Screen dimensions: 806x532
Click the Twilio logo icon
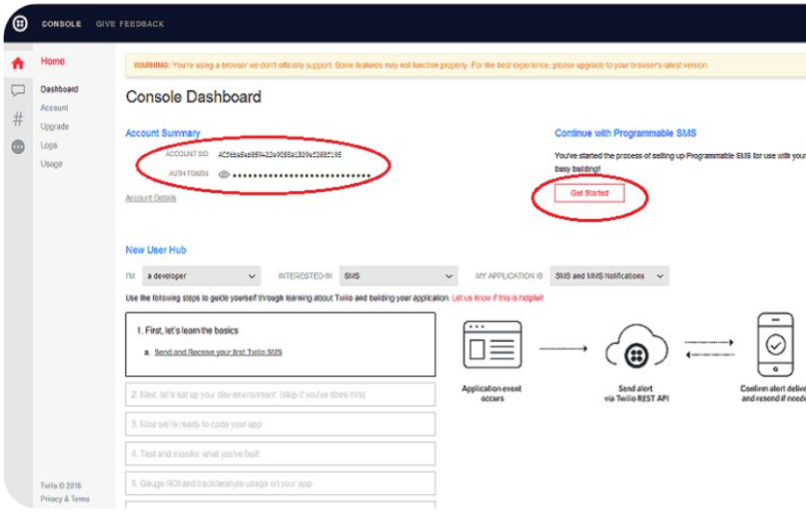pyautogui.click(x=19, y=23)
